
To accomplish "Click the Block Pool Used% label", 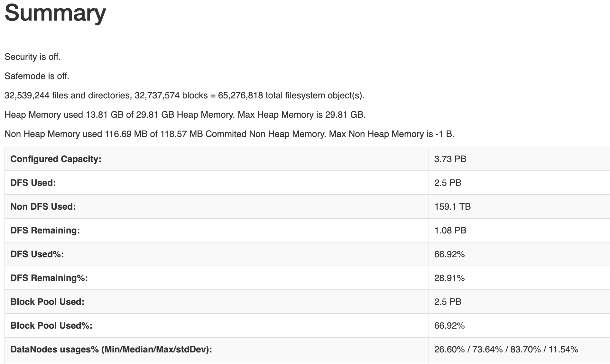I will click(51, 326).
